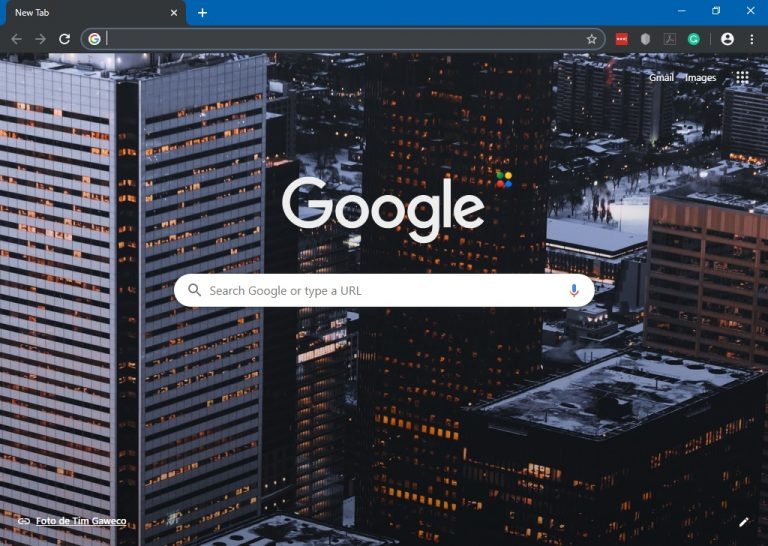Open the Gmail link
The height and width of the screenshot is (546, 768).
pyautogui.click(x=661, y=77)
